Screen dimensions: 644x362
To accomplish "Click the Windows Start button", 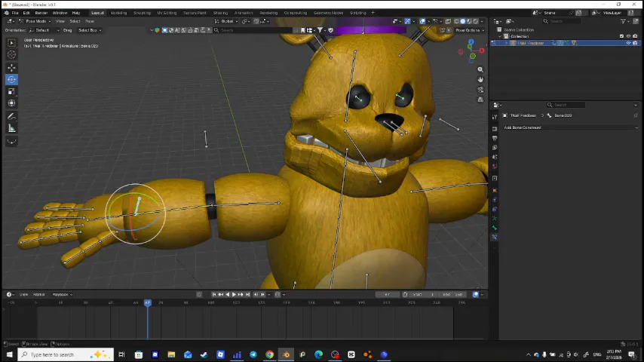I will pyautogui.click(x=9, y=354).
